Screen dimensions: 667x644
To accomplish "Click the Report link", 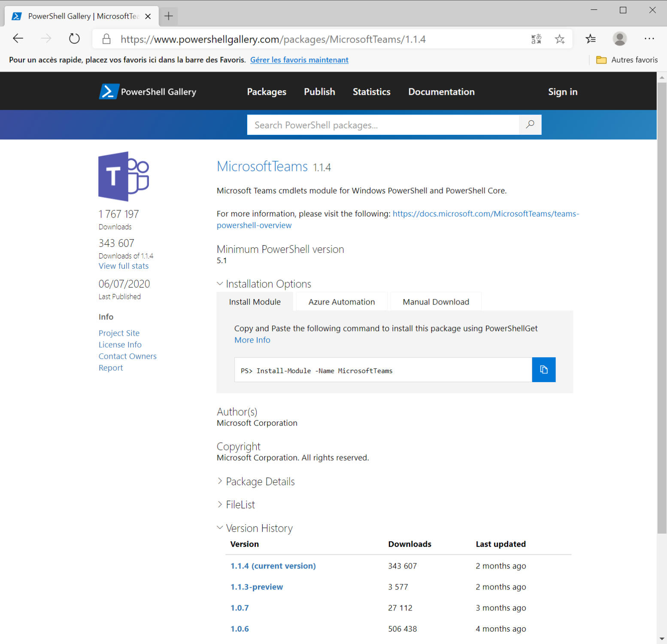I will (111, 368).
